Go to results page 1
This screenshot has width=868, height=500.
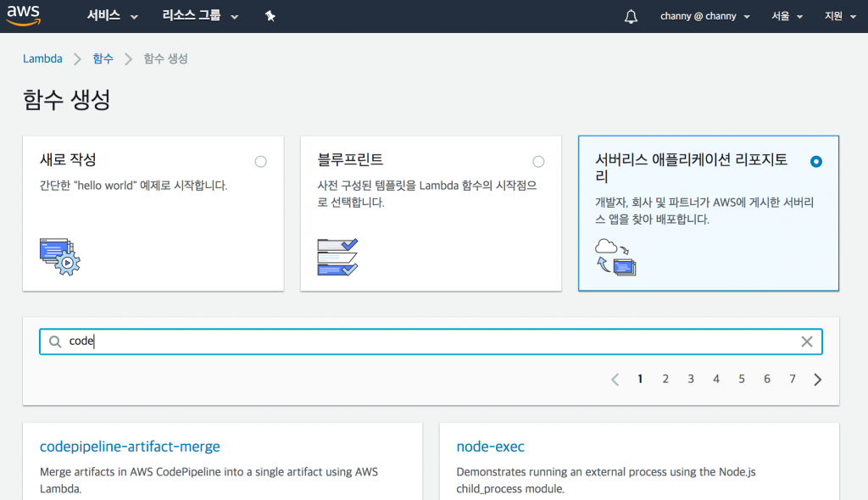tap(640, 380)
